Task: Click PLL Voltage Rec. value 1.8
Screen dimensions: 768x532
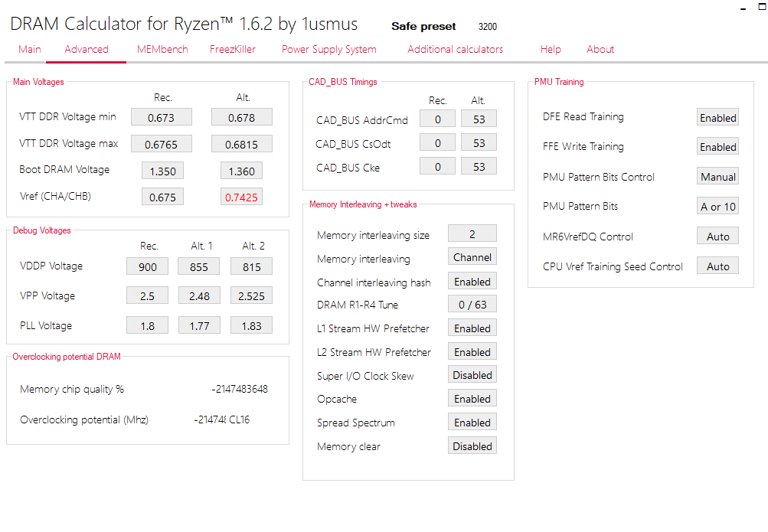Action: coord(148,326)
